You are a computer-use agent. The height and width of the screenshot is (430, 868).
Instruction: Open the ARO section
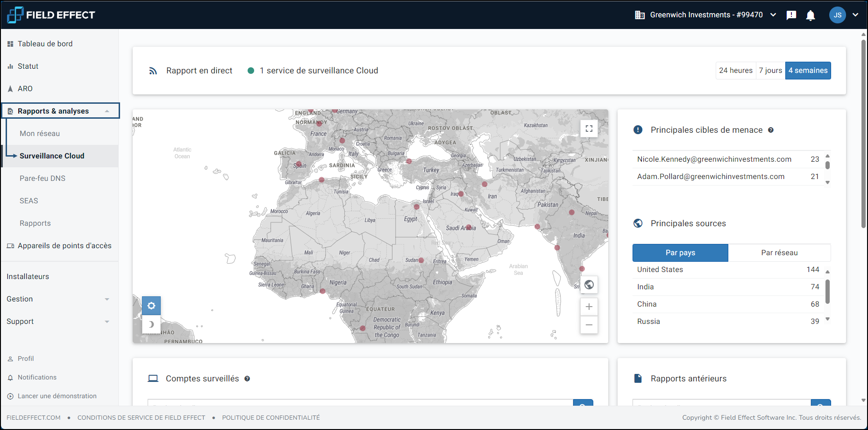(x=25, y=89)
